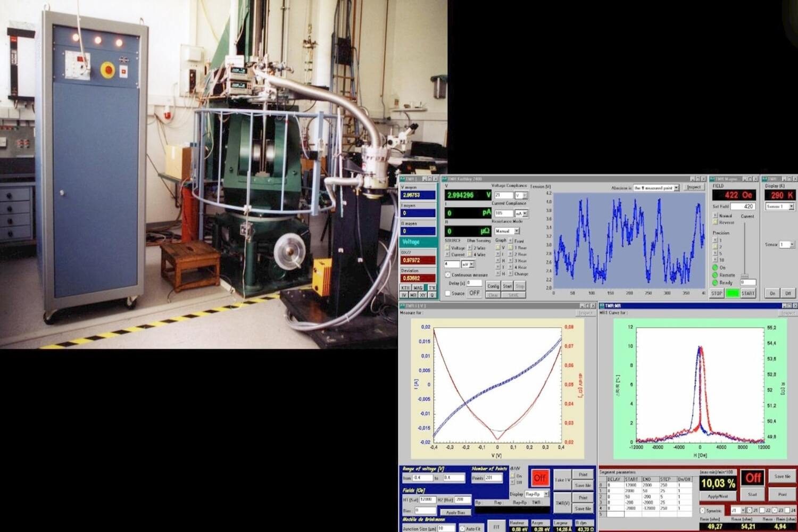Toggle the Symetric checkbox
The height and width of the screenshot is (532, 798).
702,511
